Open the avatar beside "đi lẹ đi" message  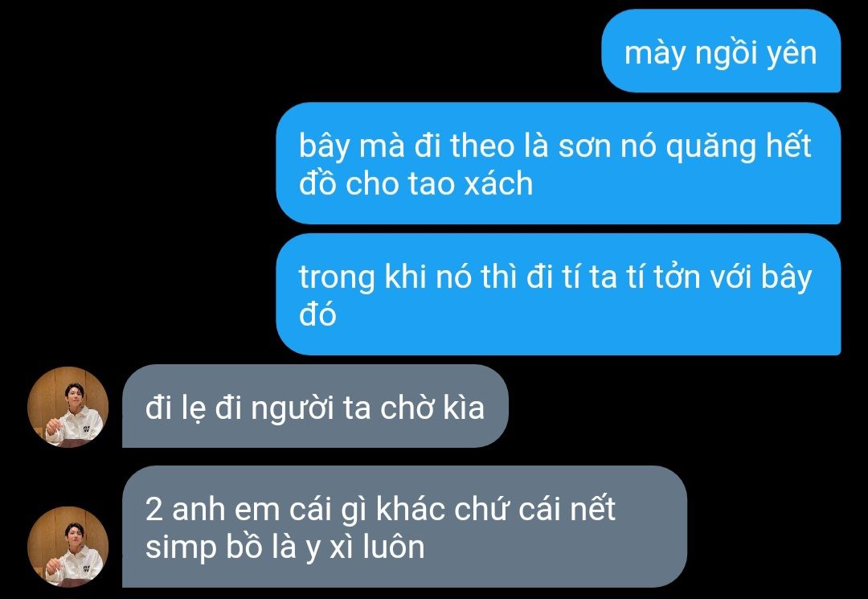pyautogui.click(x=68, y=407)
